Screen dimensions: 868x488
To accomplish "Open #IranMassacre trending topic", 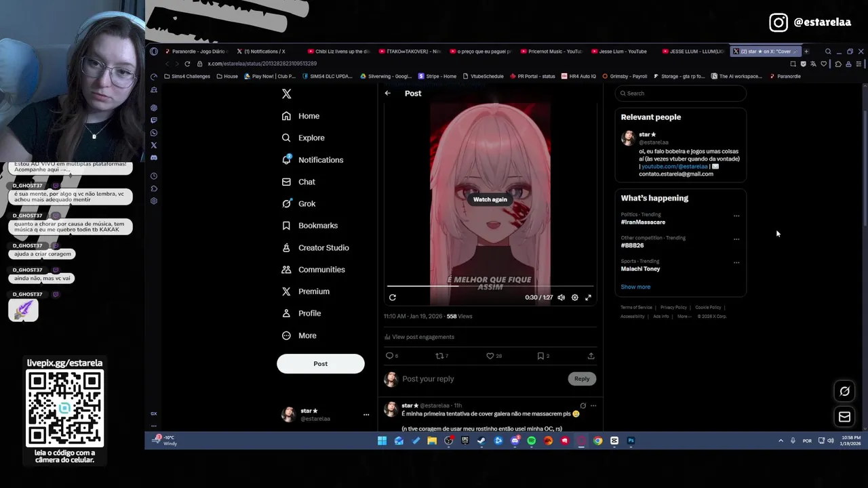I will tap(643, 222).
